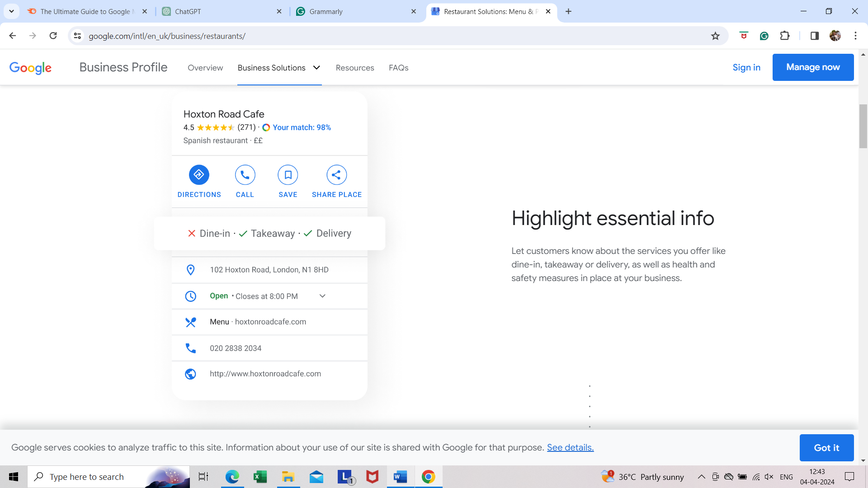
Task: Toggle the Chrome side panel icon
Action: pyautogui.click(x=815, y=36)
